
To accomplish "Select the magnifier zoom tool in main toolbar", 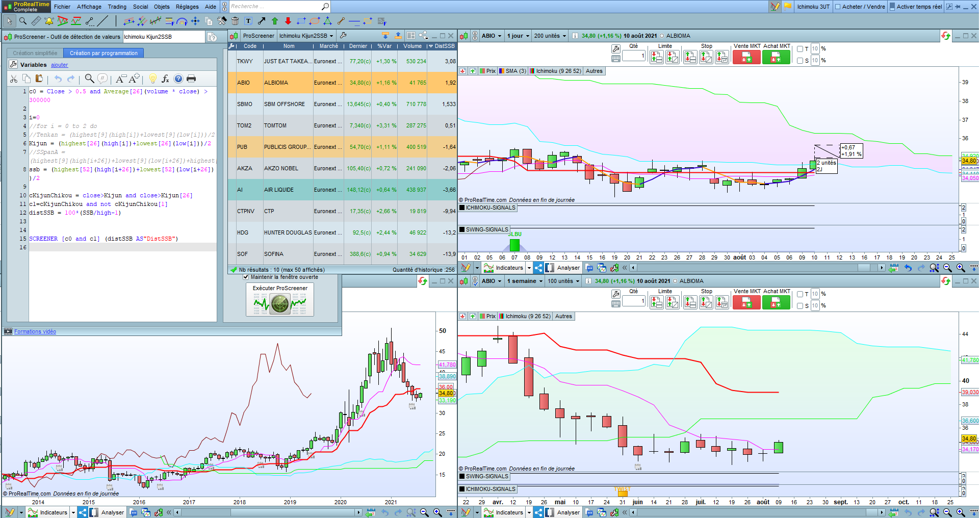I will click(x=22, y=21).
